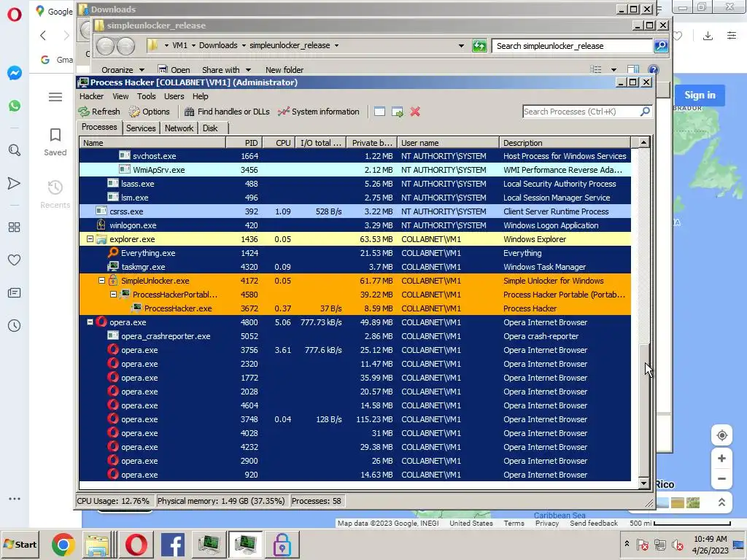Select the opera_crashreporter.exe row
Image resolution: width=747 pixels, height=560 pixels.
pos(355,336)
